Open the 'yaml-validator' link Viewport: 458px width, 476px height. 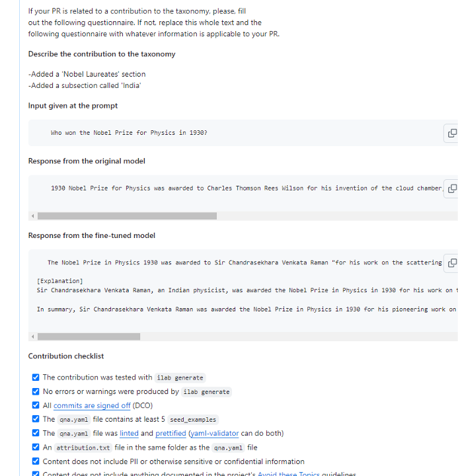[x=214, y=433]
